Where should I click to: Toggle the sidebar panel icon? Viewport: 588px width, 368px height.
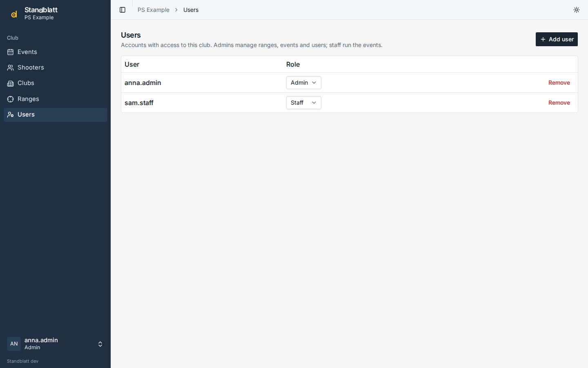pos(122,10)
